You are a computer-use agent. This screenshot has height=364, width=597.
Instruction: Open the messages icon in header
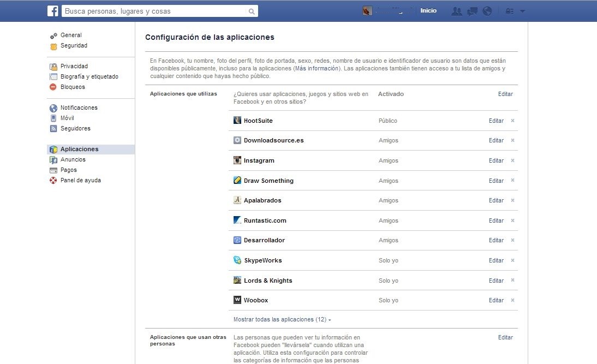(x=472, y=11)
